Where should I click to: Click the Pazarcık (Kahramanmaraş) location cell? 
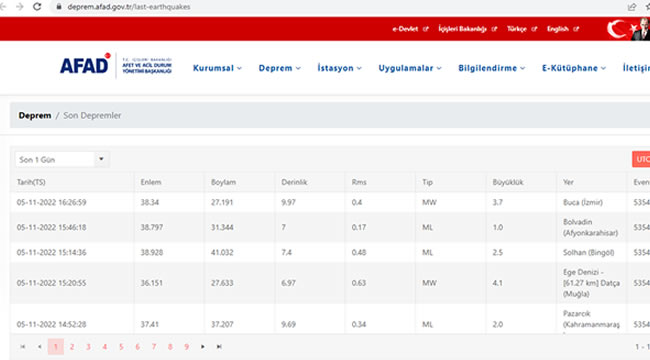(x=592, y=319)
